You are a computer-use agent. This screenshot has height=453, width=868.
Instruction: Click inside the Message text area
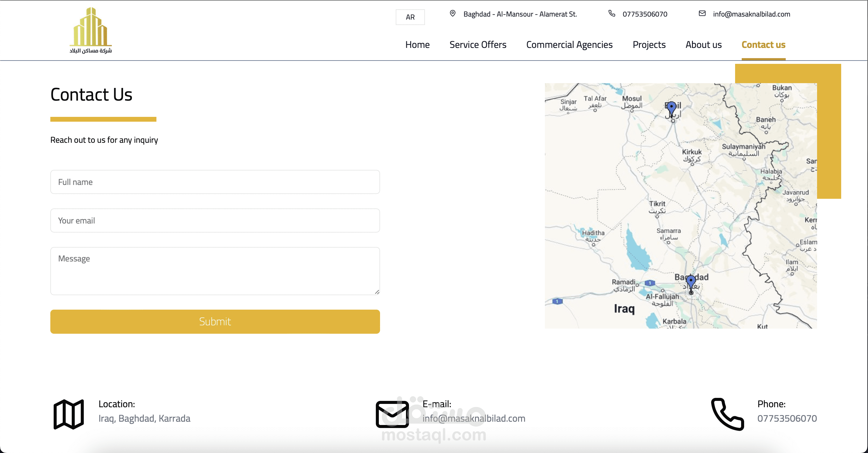pos(215,271)
